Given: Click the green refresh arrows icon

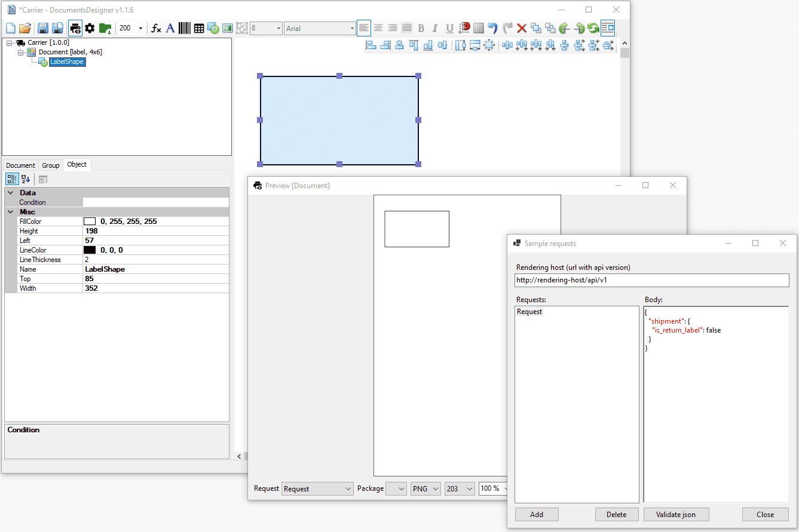Looking at the screenshot, I should pyautogui.click(x=593, y=28).
